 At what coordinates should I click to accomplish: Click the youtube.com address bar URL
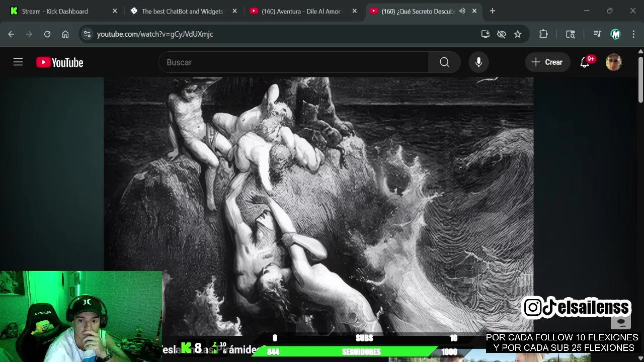click(155, 34)
